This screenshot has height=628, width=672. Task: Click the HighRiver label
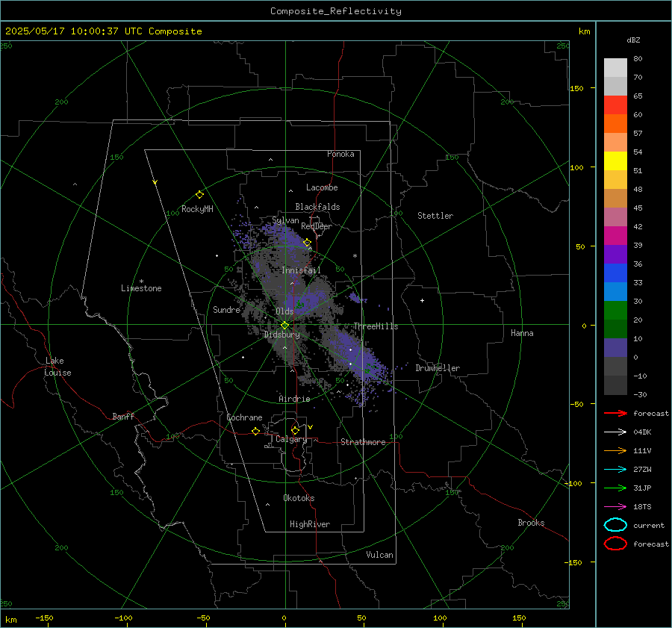[x=310, y=524]
